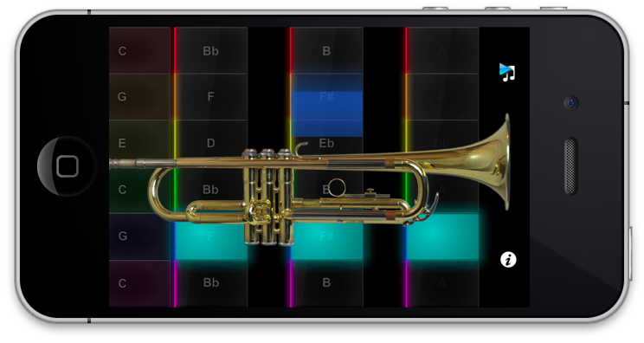Play the G pad in the blue row
The image size is (644, 343).
point(139,236)
